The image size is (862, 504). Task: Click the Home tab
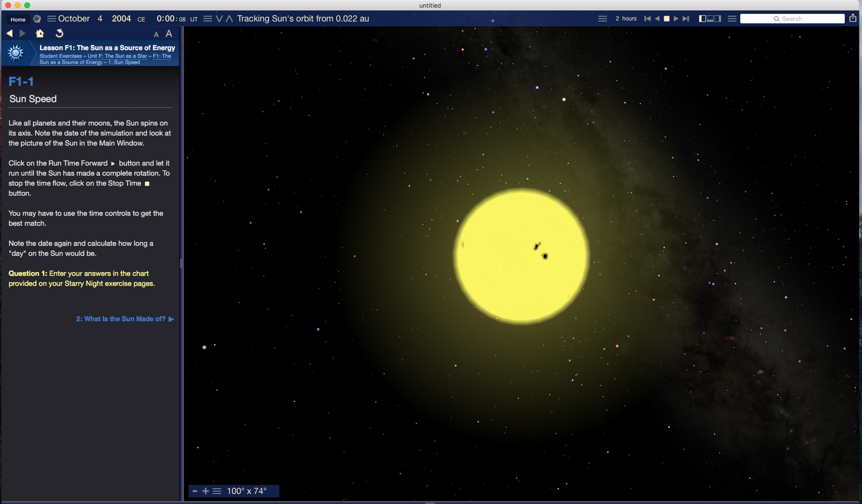coord(18,19)
